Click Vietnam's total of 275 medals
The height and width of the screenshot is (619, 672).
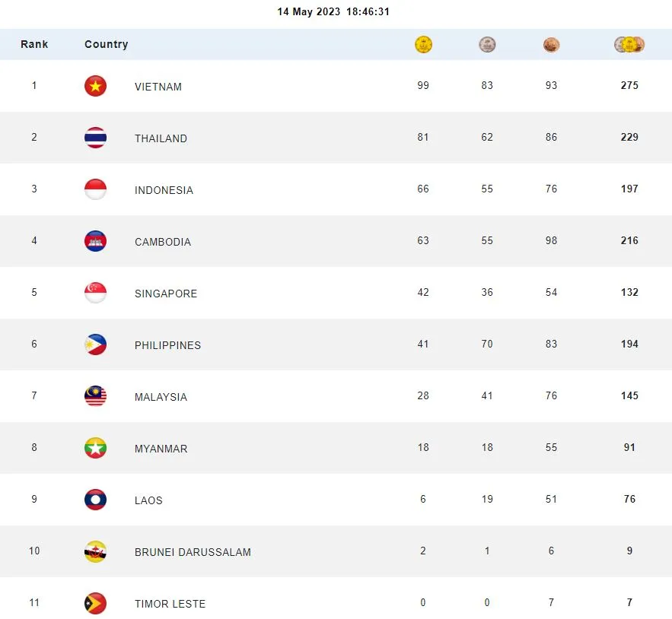point(629,86)
